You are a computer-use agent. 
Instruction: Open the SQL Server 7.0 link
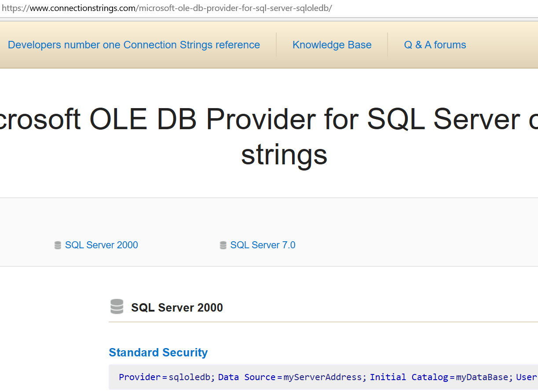[263, 245]
